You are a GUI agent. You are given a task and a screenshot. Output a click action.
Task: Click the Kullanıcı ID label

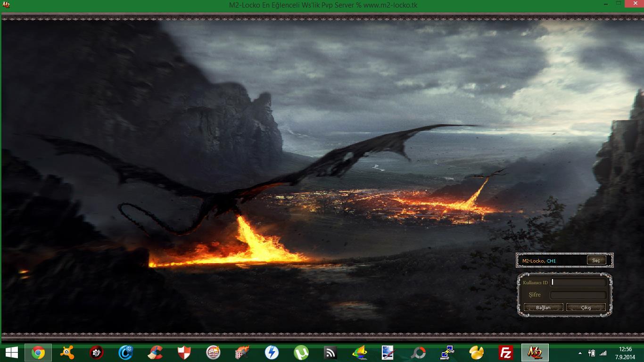click(x=535, y=282)
